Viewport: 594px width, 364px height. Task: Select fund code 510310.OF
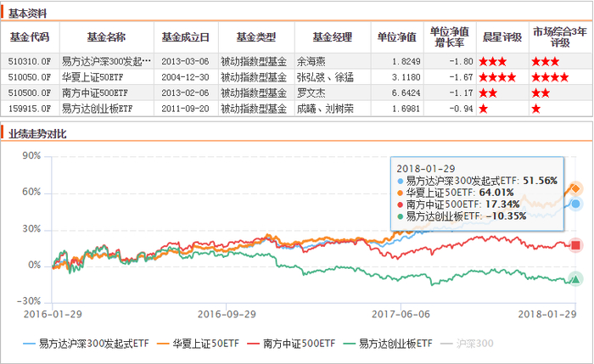[30, 61]
